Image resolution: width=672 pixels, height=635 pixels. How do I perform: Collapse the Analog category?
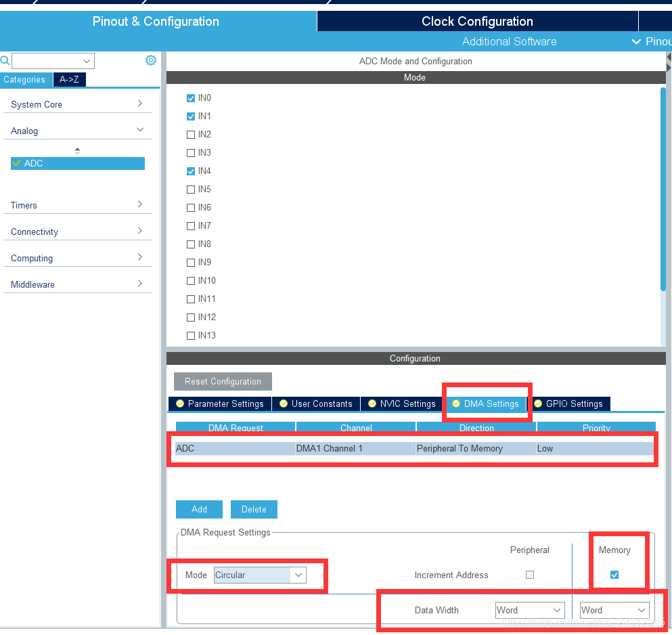point(78,131)
